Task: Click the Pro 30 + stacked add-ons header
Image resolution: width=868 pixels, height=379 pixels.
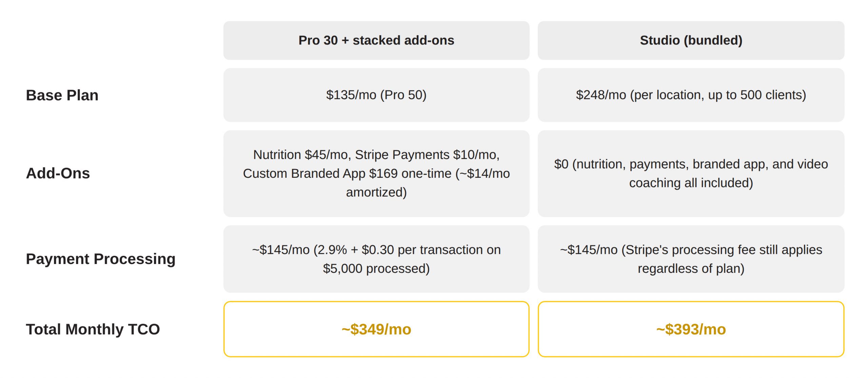Action: (376, 40)
